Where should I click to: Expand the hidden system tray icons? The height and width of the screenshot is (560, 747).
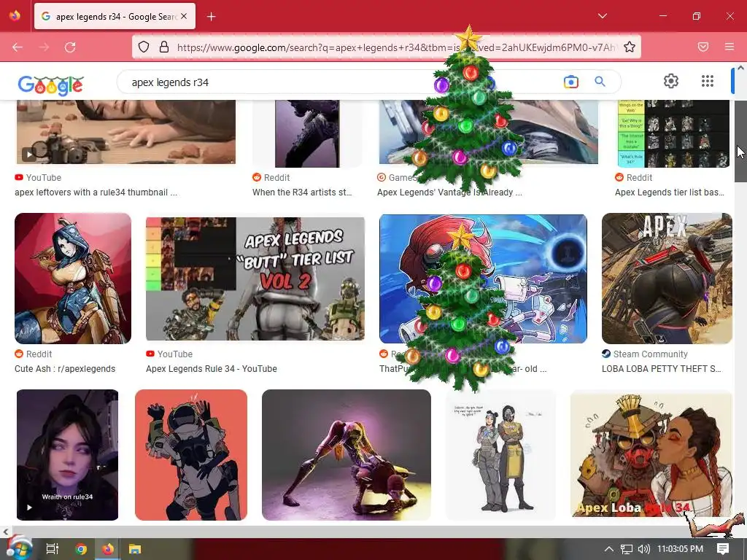pos(609,548)
